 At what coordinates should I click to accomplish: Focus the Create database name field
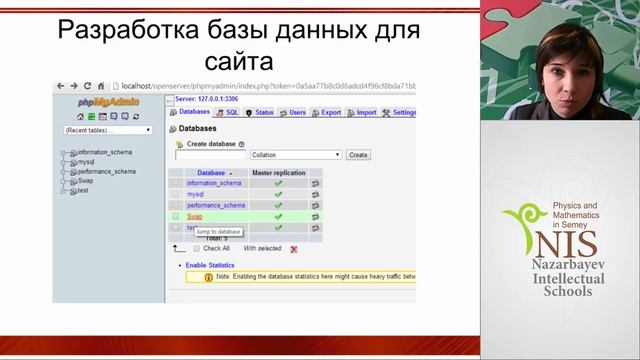pyautogui.click(x=211, y=155)
